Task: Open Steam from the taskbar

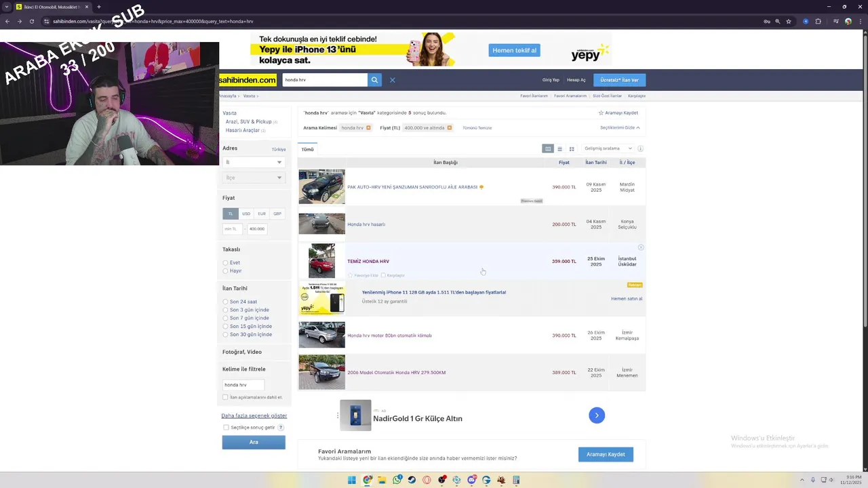Action: tap(412, 480)
